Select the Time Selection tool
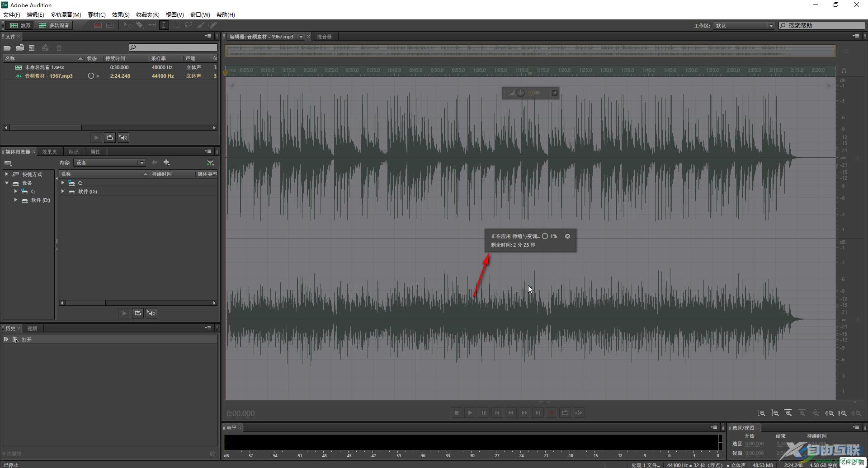The width and height of the screenshot is (868, 468). (164, 25)
